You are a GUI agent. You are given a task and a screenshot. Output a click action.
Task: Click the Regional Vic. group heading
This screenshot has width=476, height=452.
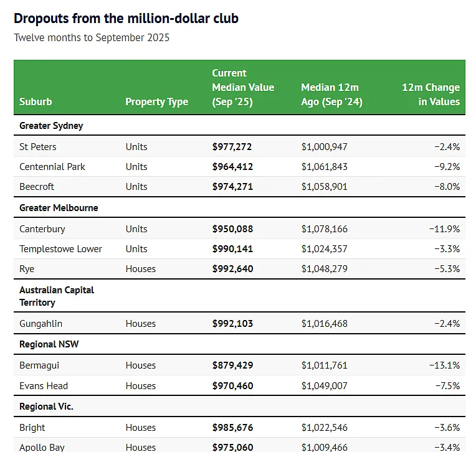click(x=46, y=406)
